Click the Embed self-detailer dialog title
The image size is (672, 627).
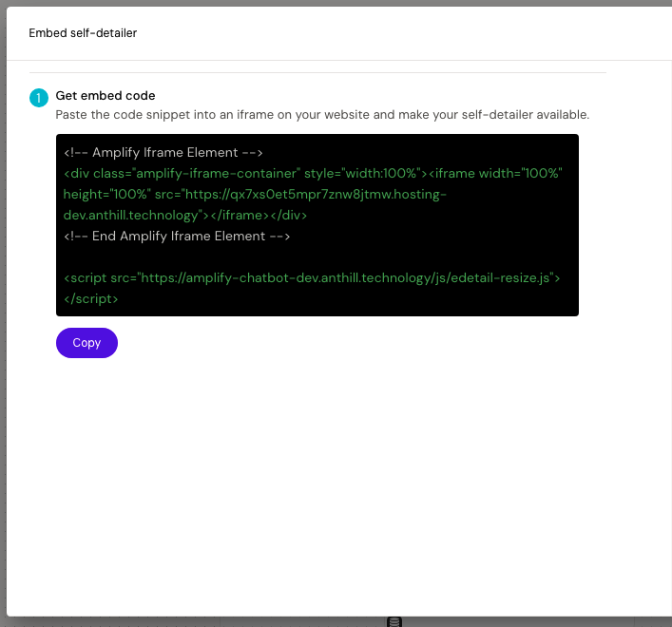click(83, 33)
